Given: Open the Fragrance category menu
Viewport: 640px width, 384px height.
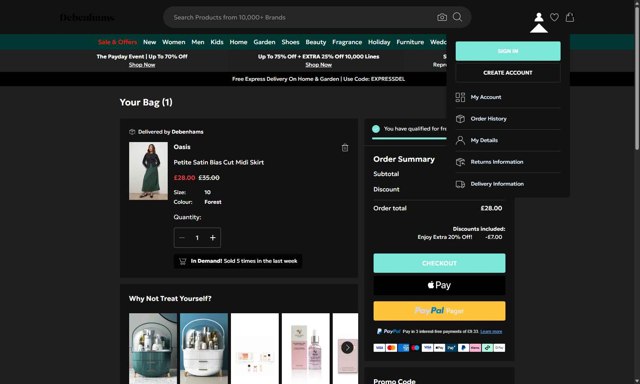Looking at the screenshot, I should 347,42.
